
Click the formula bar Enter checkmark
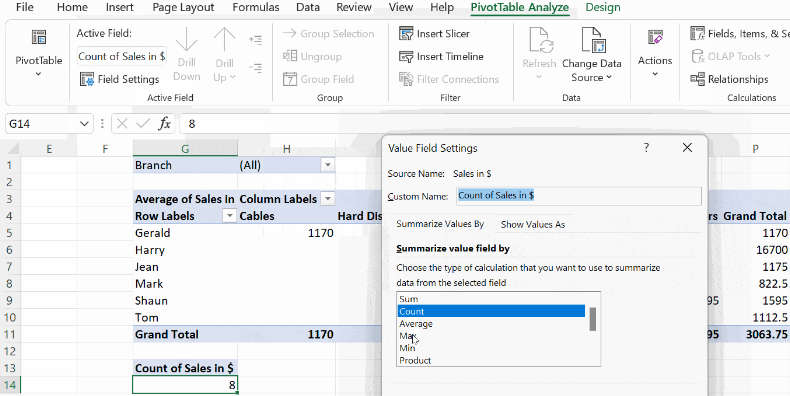[143, 123]
